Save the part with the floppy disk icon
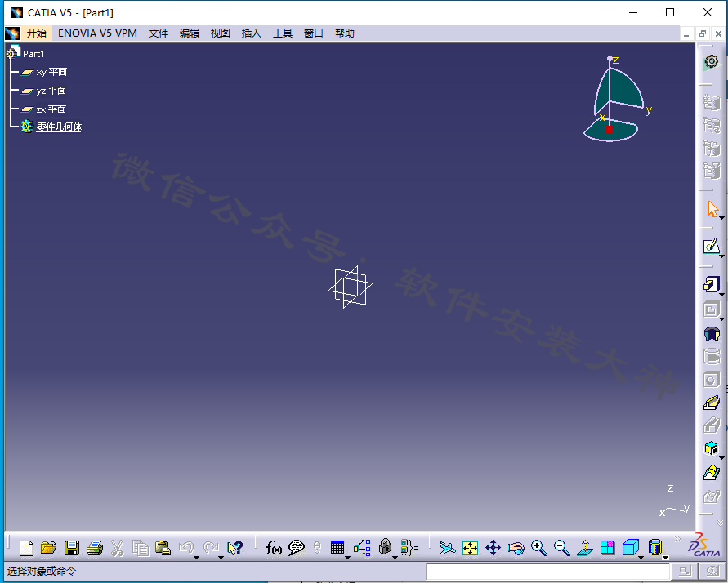Viewport: 728px width, 583px height. pos(72,548)
